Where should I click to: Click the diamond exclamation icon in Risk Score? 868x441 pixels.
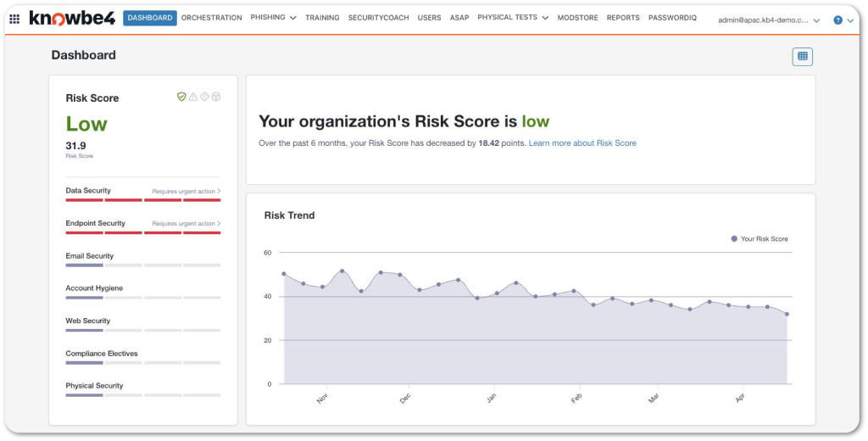pyautogui.click(x=204, y=97)
